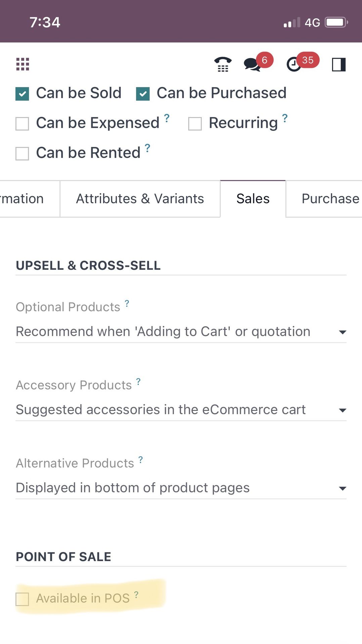Expand the Accessory Products dropdown arrow
This screenshot has width=362, height=644.
(x=342, y=411)
